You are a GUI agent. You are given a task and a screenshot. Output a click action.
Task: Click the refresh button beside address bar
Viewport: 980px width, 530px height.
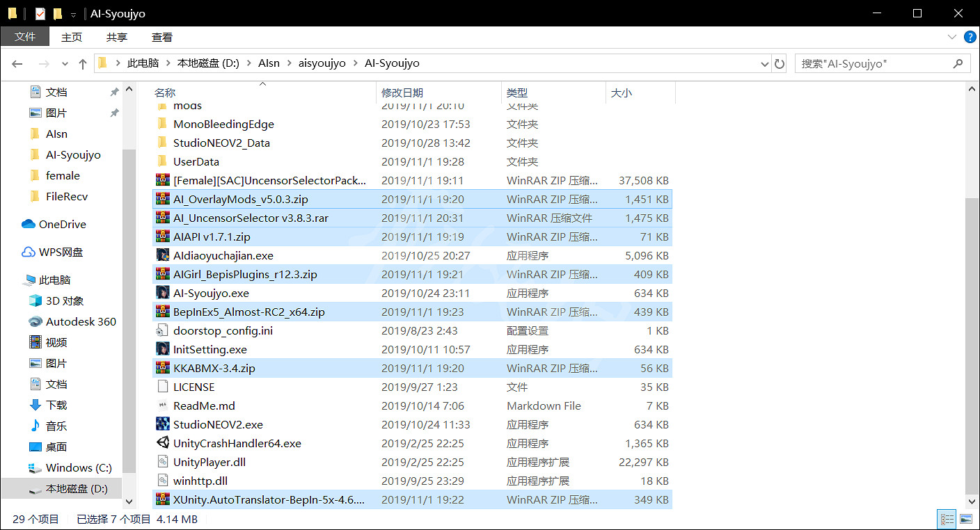click(x=780, y=63)
